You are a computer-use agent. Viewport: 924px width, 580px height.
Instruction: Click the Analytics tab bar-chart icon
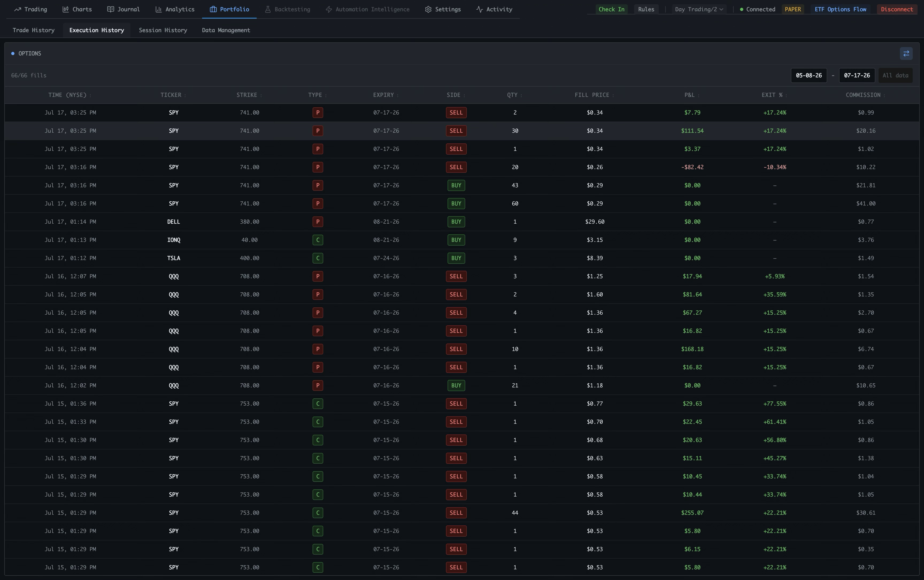158,9
